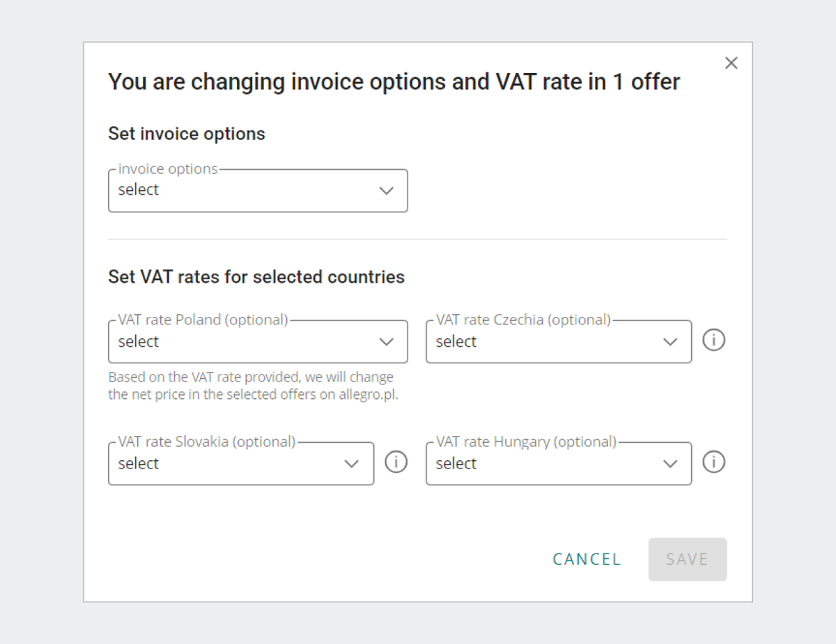Click the chevron arrow in VAT rate Czechia field

point(669,342)
